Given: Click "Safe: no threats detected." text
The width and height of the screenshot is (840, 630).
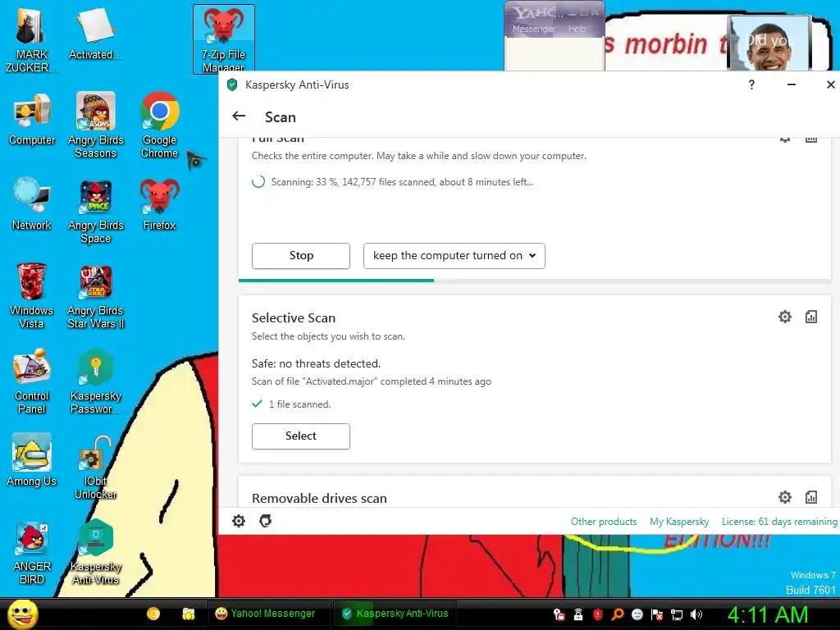Looking at the screenshot, I should 316,363.
